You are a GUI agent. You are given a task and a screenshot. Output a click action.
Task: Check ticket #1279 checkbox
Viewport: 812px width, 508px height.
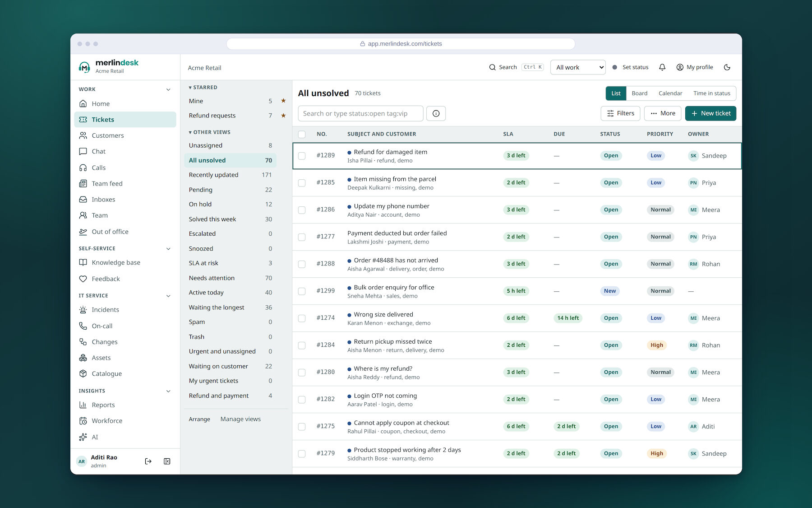[x=302, y=454]
